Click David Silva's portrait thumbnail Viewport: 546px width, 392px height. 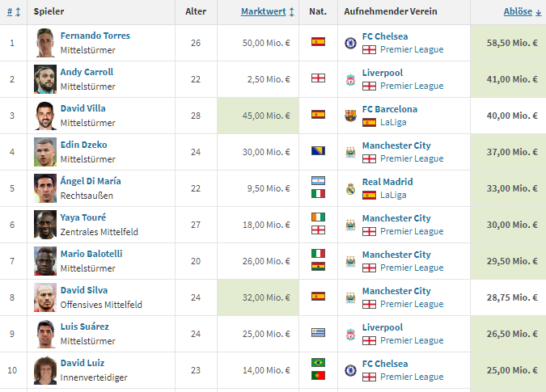coord(45,297)
